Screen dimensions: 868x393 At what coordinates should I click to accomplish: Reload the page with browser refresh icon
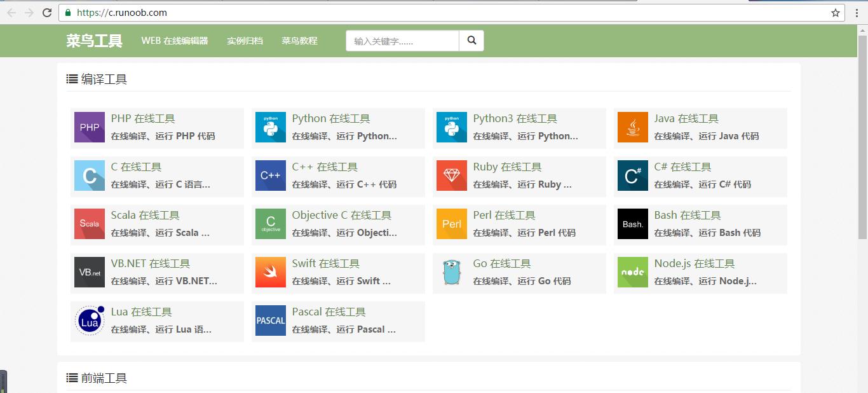[x=47, y=12]
